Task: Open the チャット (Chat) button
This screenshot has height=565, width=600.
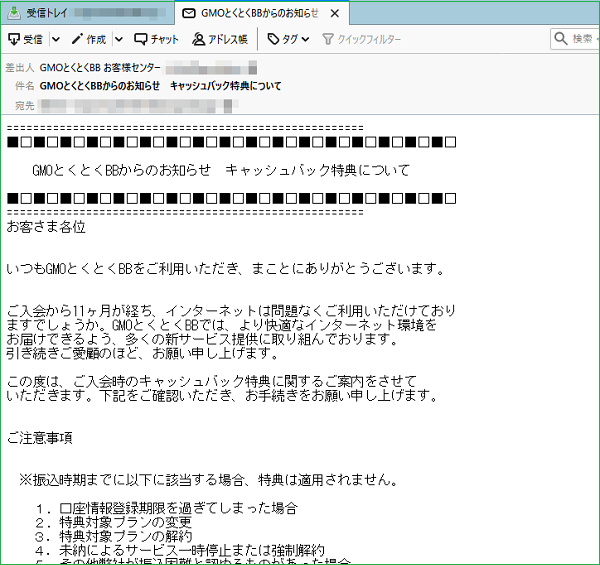Action: click(x=156, y=39)
